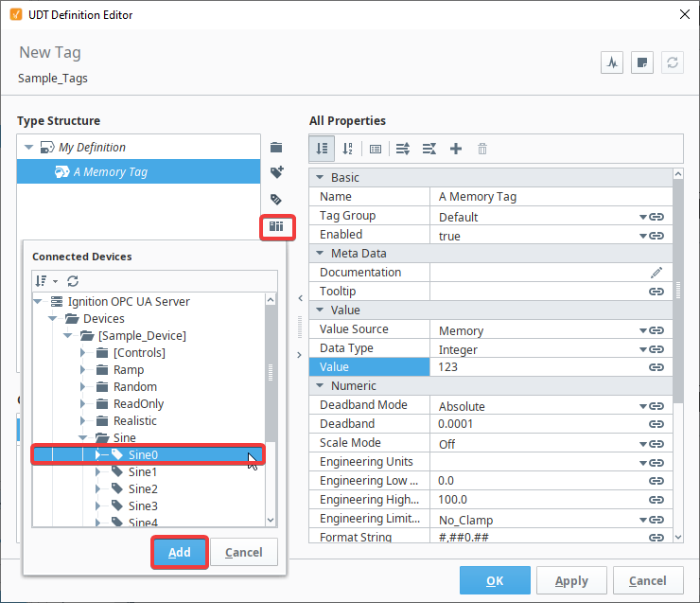Toggle the property description panel icon

point(376,149)
